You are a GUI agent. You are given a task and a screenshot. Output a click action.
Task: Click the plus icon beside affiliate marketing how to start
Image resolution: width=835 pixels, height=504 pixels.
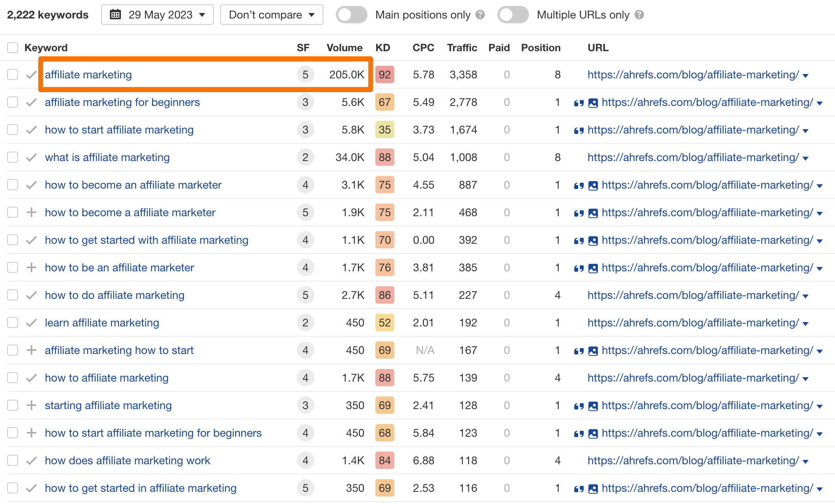(x=31, y=350)
